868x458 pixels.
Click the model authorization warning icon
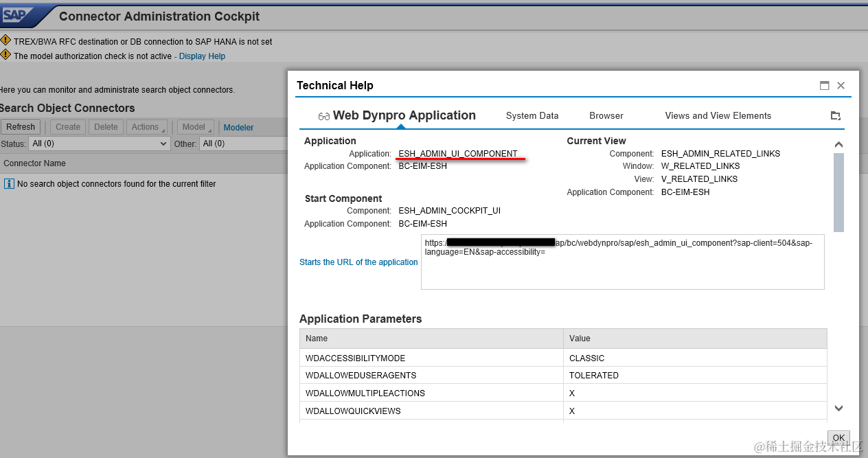coord(5,55)
